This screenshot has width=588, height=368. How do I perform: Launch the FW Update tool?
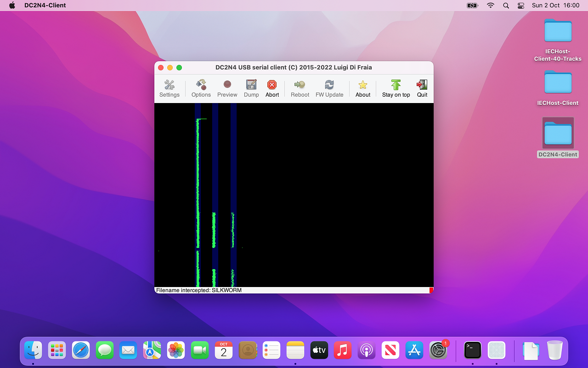point(329,89)
